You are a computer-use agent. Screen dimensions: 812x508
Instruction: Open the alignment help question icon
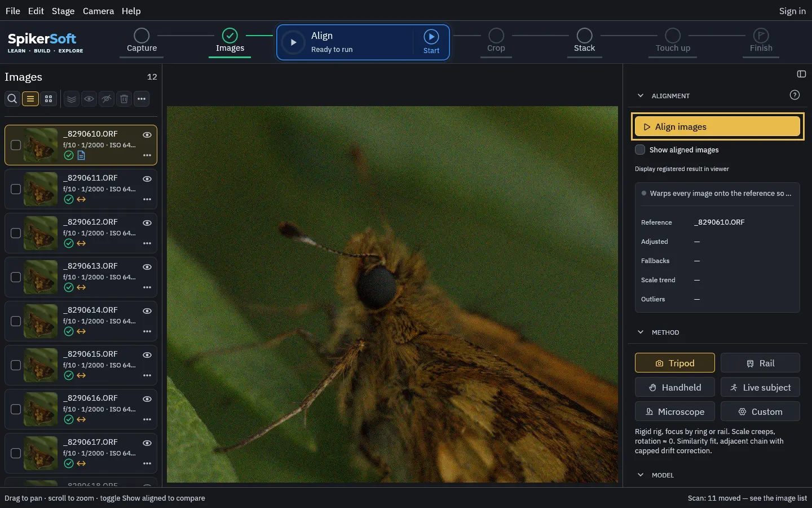795,95
